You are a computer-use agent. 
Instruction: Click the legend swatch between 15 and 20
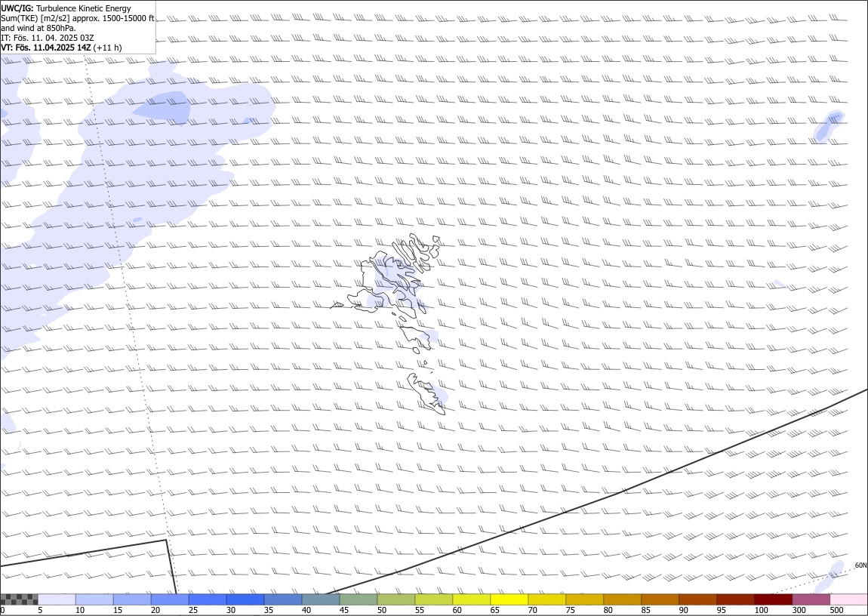coord(132,599)
